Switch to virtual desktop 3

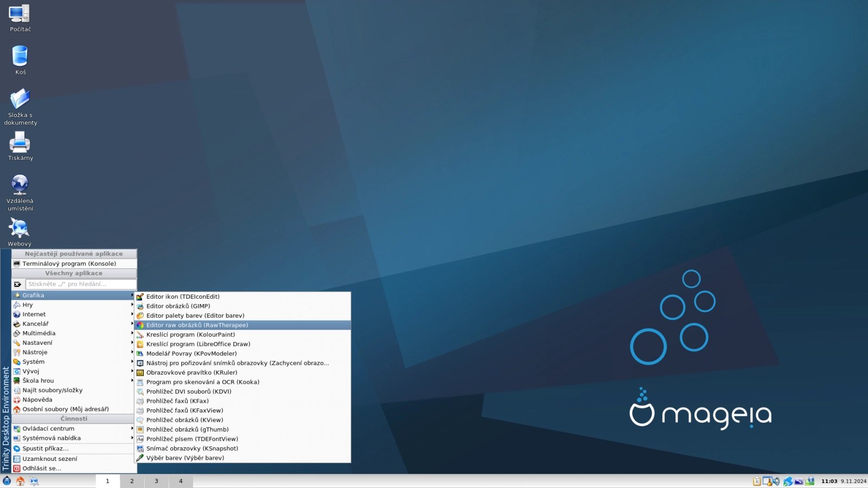click(156, 481)
